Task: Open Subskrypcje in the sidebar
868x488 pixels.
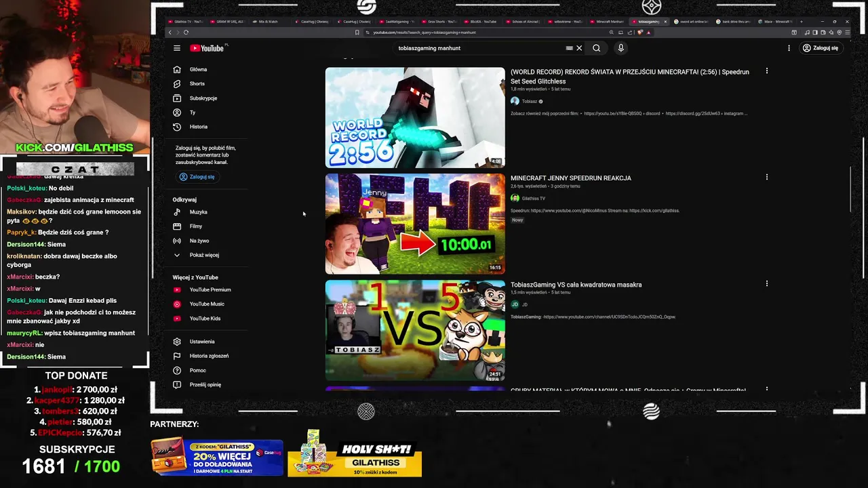Action: click(203, 98)
